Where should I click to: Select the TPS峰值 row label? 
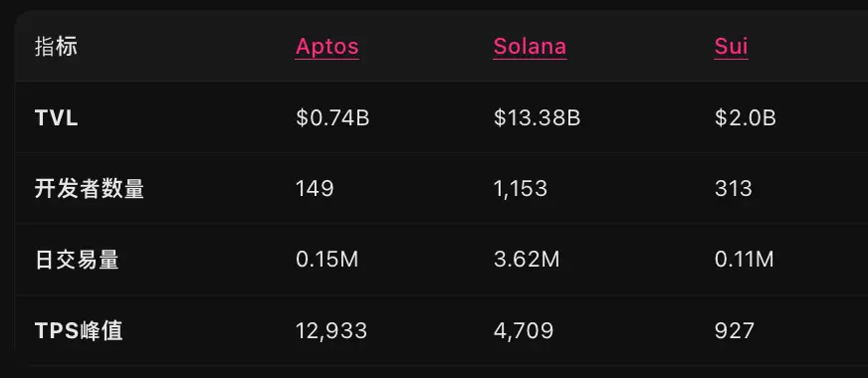click(79, 331)
